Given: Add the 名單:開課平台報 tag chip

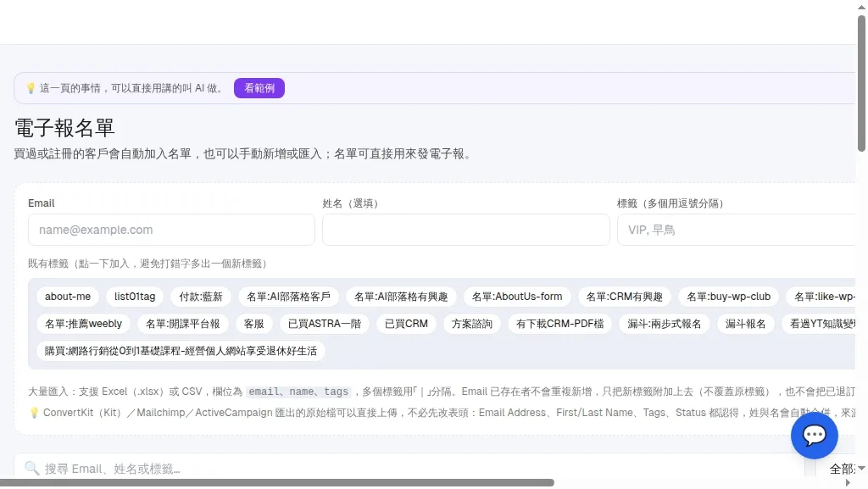Looking at the screenshot, I should 183,324.
